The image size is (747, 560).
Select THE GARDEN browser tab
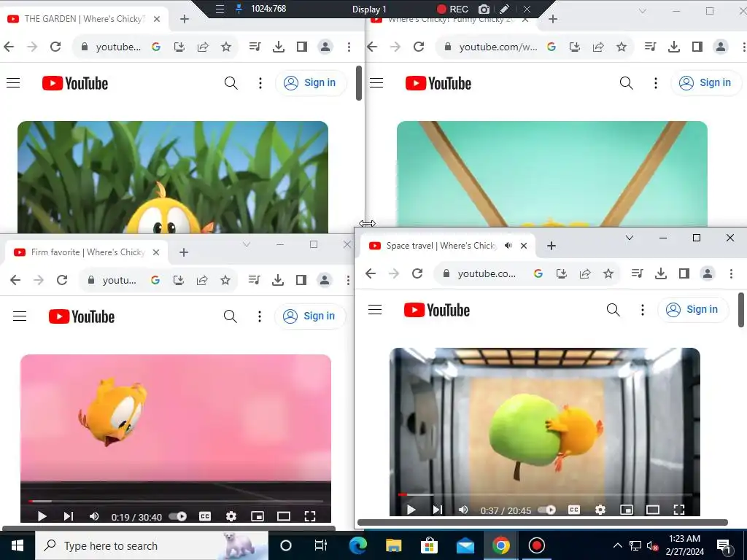pos(83,19)
